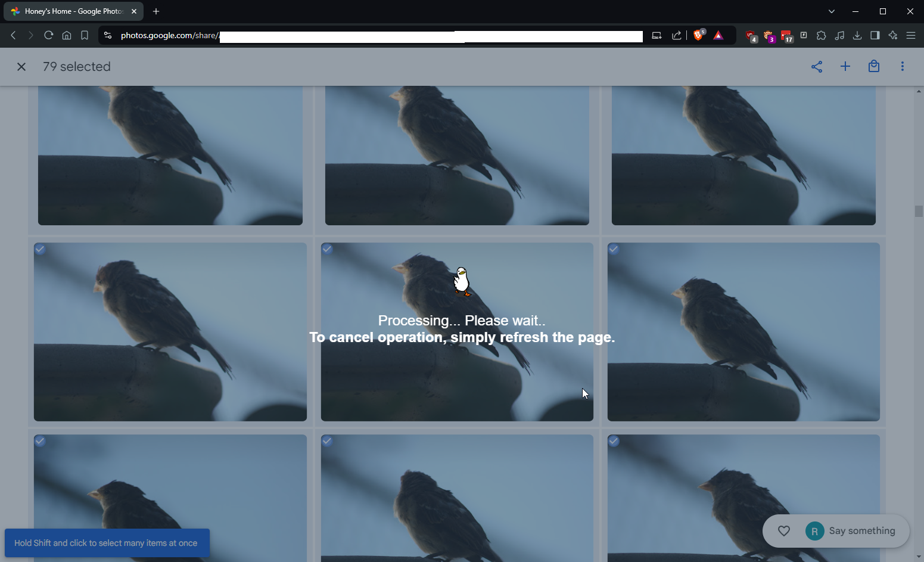Uncheck middle-row center bird photo checkmark

click(x=327, y=249)
